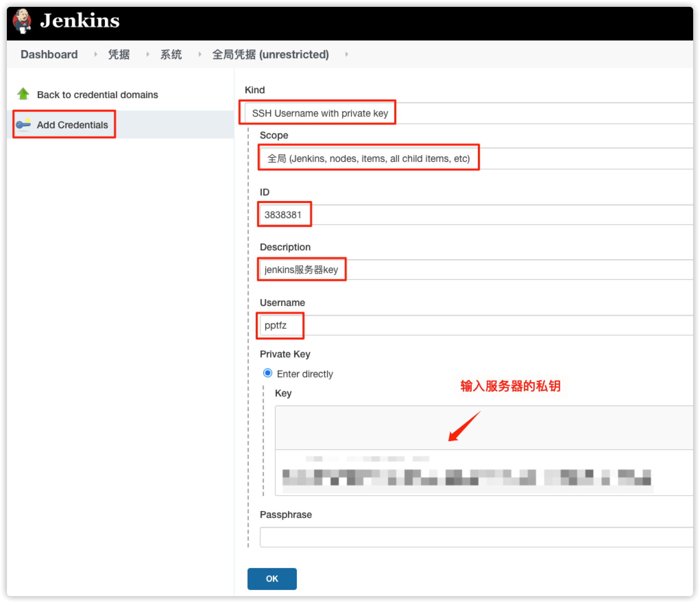Expand arrow after 系统 breadcrumb

tap(200, 54)
